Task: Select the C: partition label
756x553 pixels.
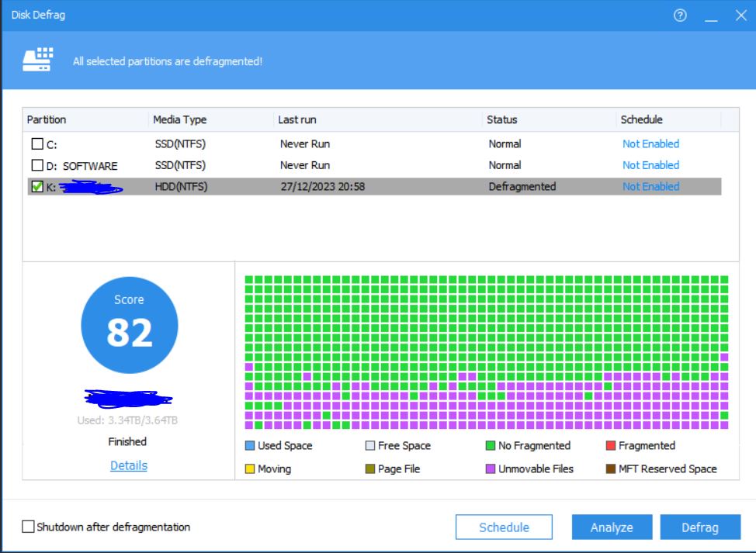Action: [x=51, y=144]
